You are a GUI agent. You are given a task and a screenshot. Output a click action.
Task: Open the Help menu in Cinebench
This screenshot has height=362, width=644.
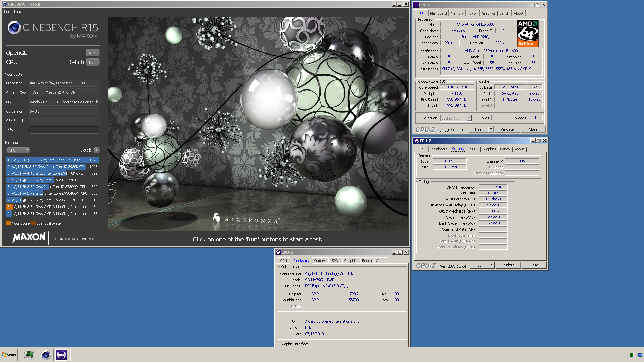coord(18,11)
